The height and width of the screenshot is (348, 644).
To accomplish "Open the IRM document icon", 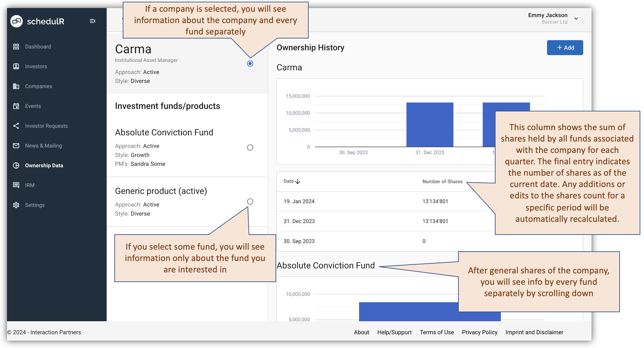I will click(16, 185).
